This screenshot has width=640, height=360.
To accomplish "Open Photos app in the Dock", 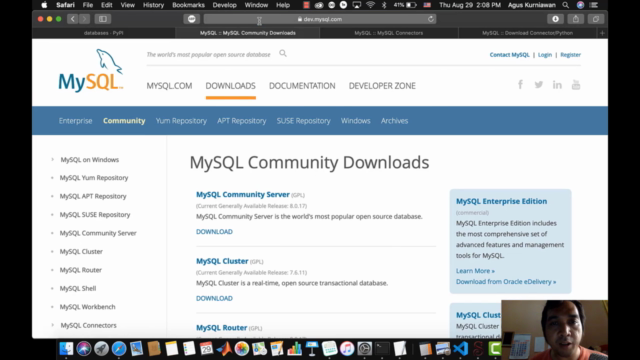I will (x=242, y=349).
